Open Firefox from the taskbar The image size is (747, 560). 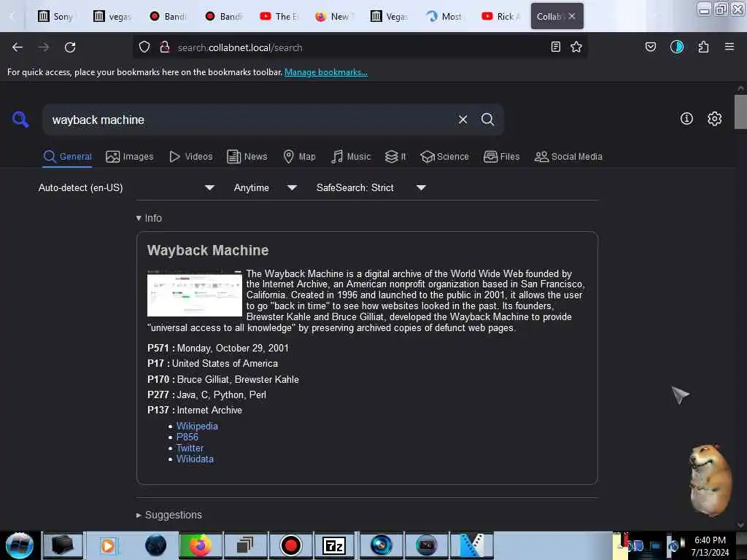coord(200,545)
